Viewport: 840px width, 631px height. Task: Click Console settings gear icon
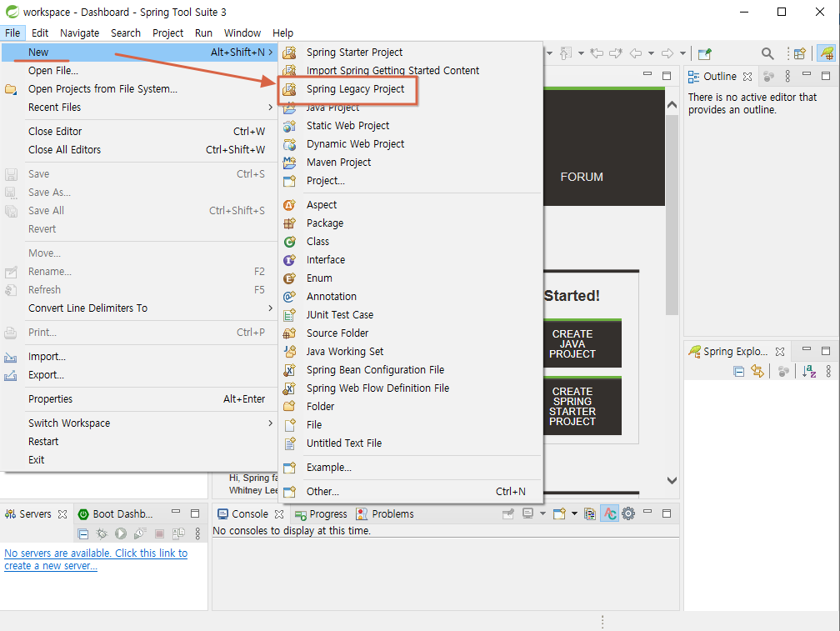point(628,513)
